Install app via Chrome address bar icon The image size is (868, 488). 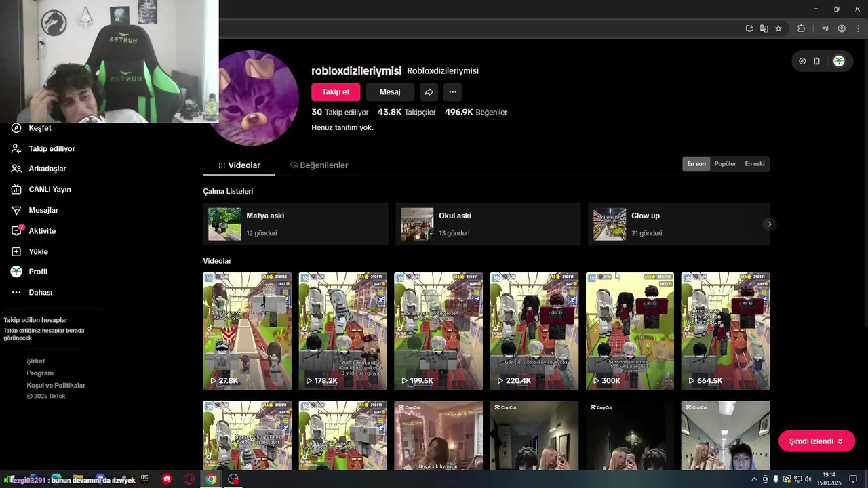pos(749,28)
